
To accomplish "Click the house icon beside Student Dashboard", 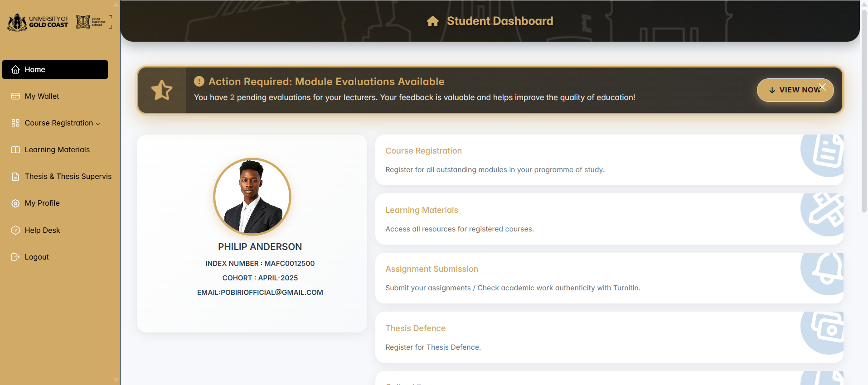I will pos(432,21).
